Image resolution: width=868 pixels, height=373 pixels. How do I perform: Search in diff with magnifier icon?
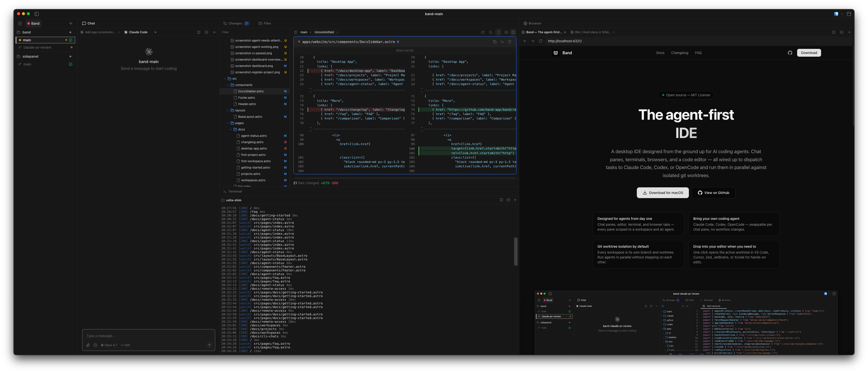click(491, 32)
